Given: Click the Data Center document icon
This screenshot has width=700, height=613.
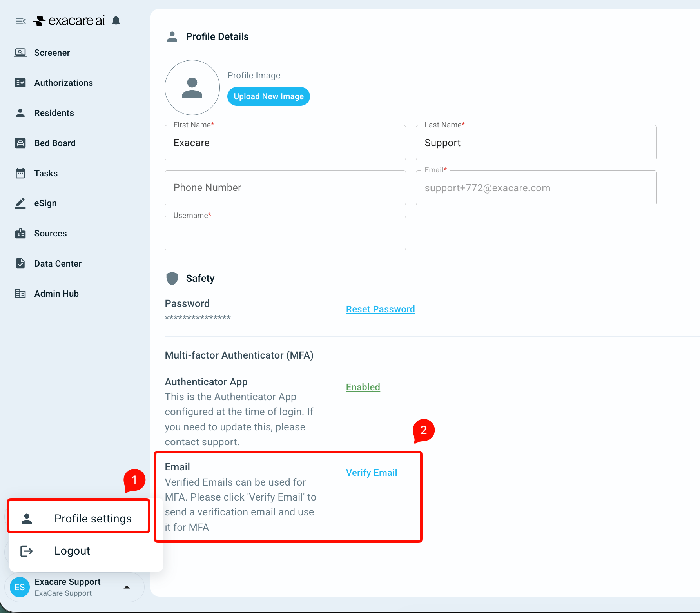Looking at the screenshot, I should click(x=20, y=263).
